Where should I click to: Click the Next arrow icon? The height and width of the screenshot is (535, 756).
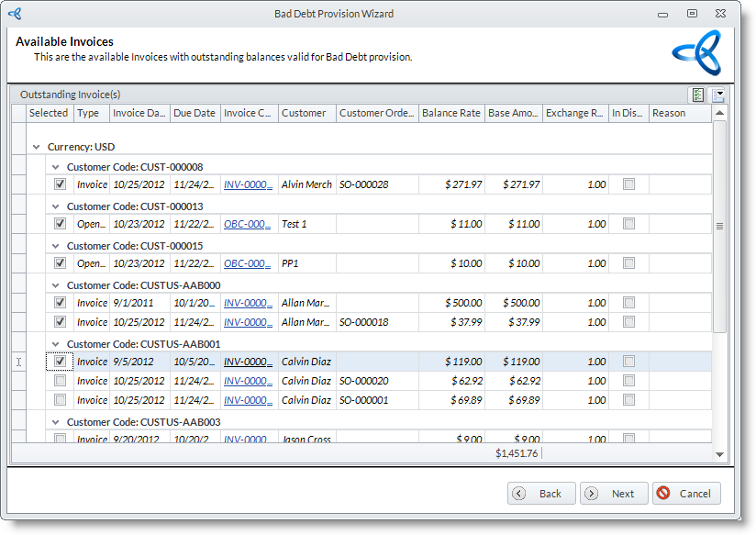point(592,494)
